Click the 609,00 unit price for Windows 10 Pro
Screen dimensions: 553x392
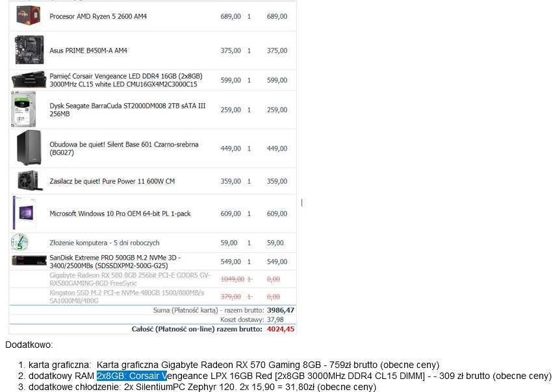(231, 214)
